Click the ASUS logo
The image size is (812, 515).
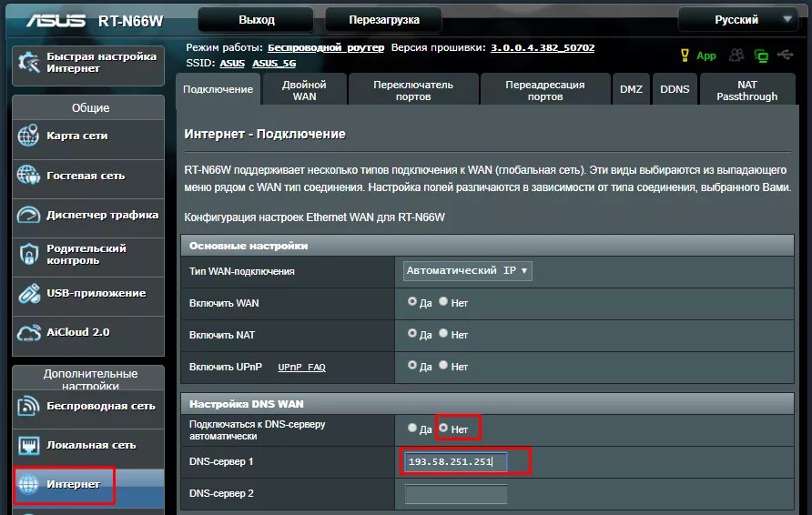pos(56,20)
